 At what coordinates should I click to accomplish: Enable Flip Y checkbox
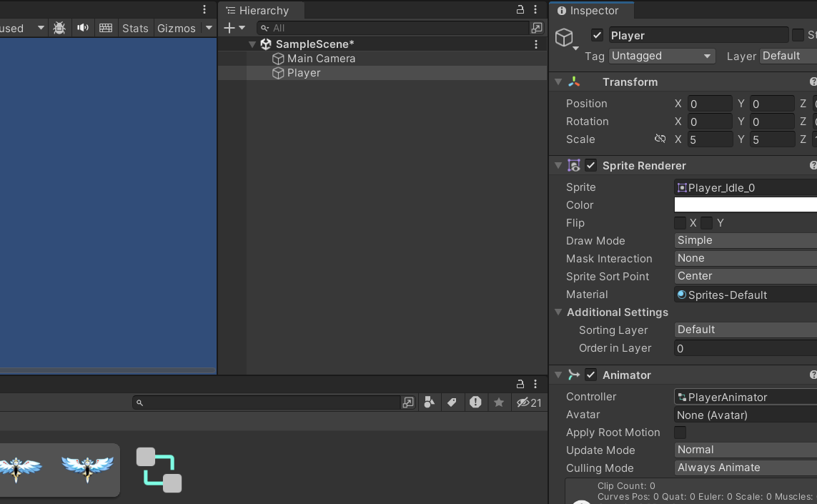point(706,223)
